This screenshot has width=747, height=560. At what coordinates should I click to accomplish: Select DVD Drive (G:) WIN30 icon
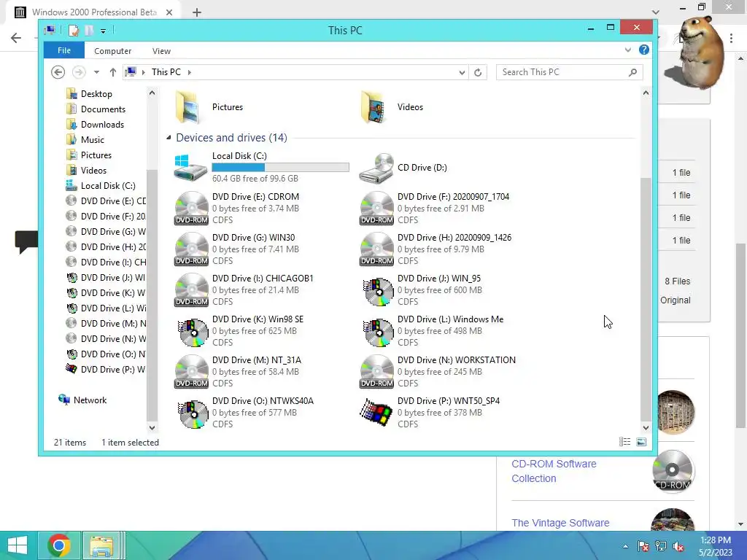[x=191, y=249]
